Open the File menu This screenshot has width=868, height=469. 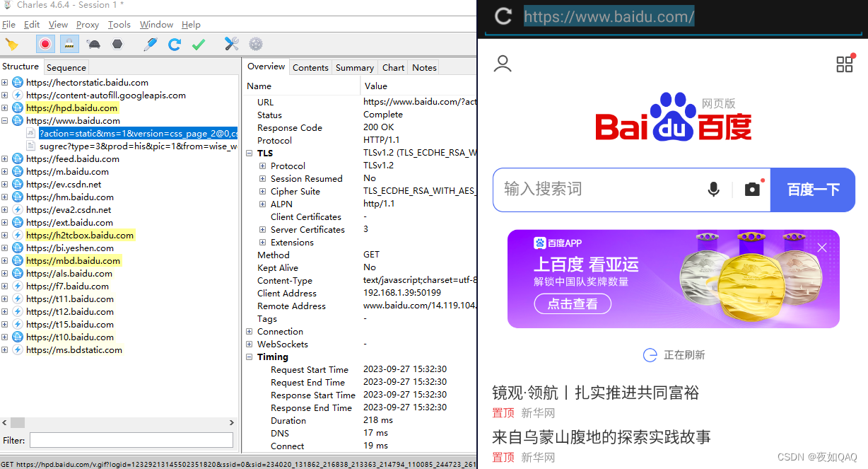click(8, 24)
